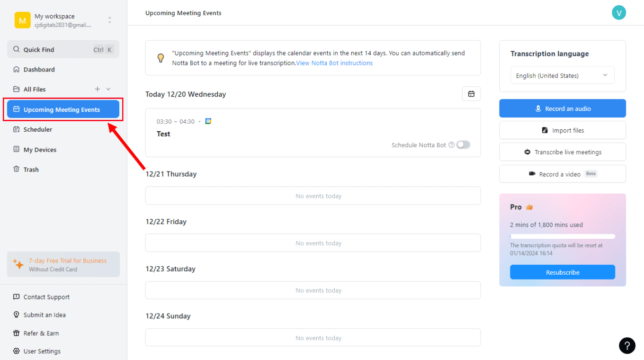
Task: Click the Transcription language heading
Action: 550,54
